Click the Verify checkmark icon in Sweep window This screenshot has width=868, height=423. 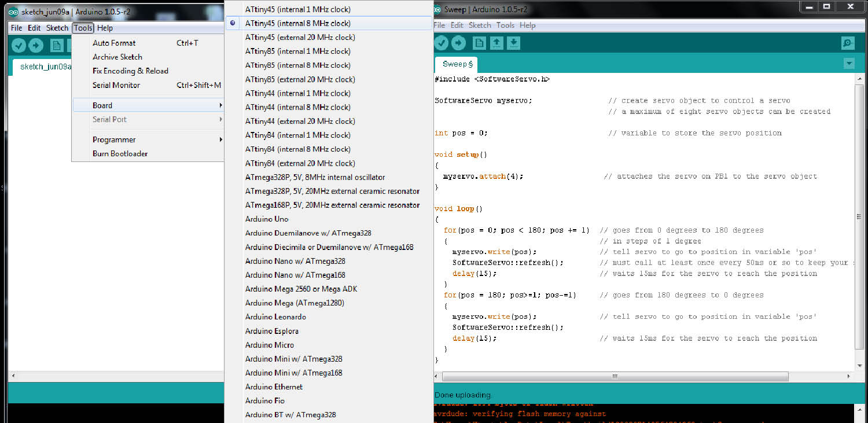(442, 43)
